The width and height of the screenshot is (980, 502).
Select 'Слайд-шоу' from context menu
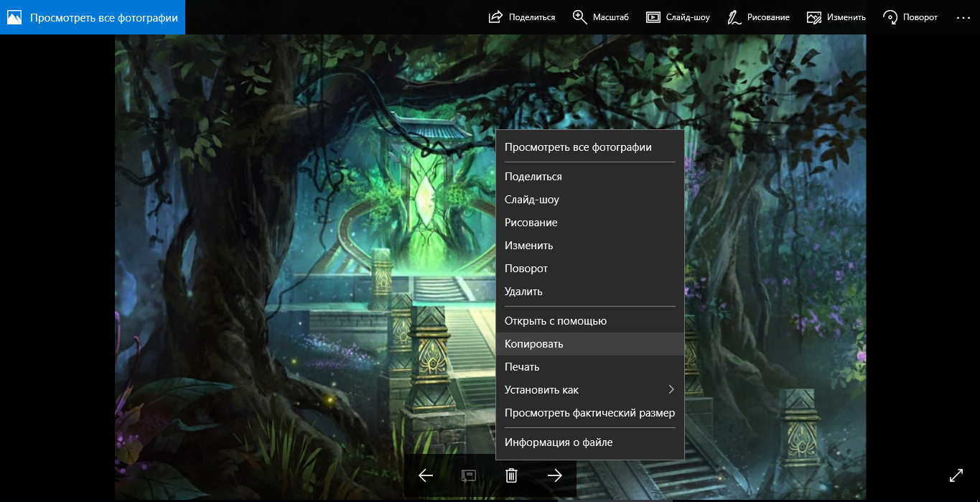pyautogui.click(x=590, y=200)
